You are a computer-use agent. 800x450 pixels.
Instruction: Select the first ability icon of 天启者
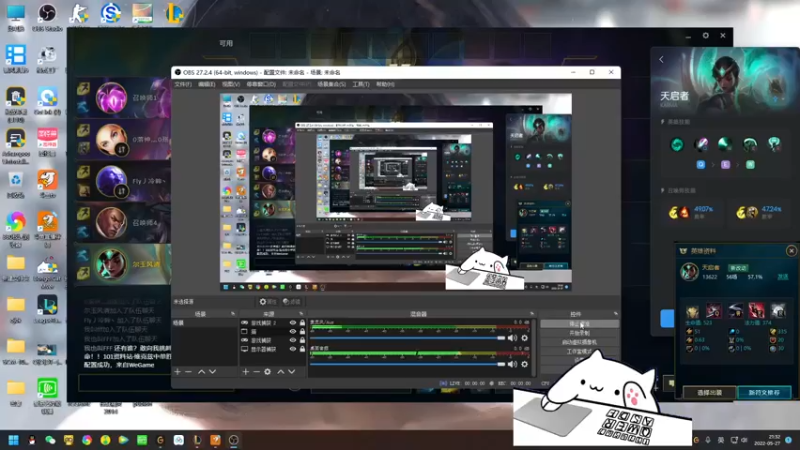click(x=677, y=144)
